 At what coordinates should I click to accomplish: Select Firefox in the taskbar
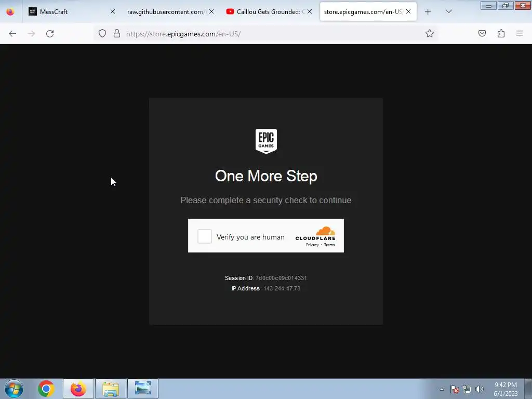(x=78, y=389)
